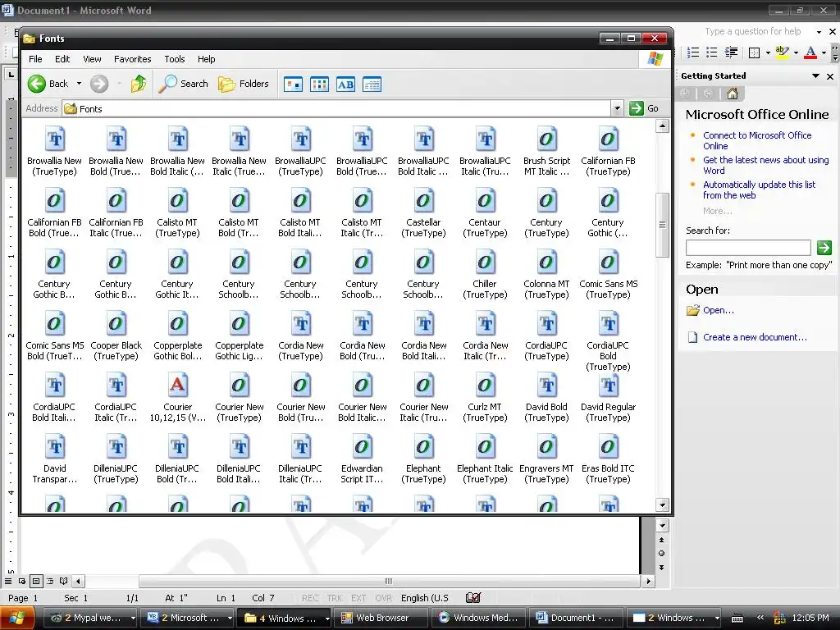The width and height of the screenshot is (840, 630).
Task: Switch Word to Print Layout view
Action: tap(36, 581)
